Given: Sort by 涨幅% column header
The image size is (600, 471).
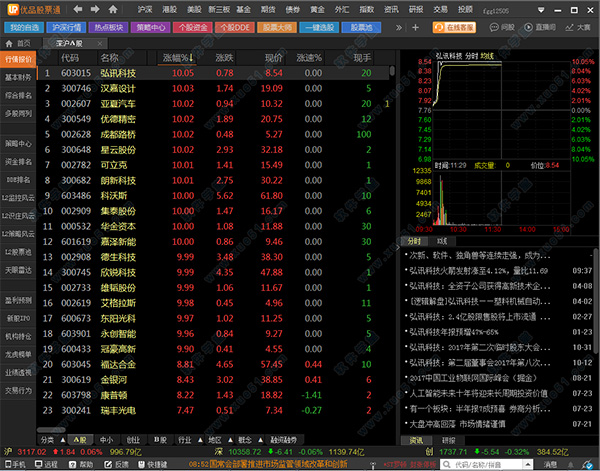Looking at the screenshot, I should click(x=178, y=58).
